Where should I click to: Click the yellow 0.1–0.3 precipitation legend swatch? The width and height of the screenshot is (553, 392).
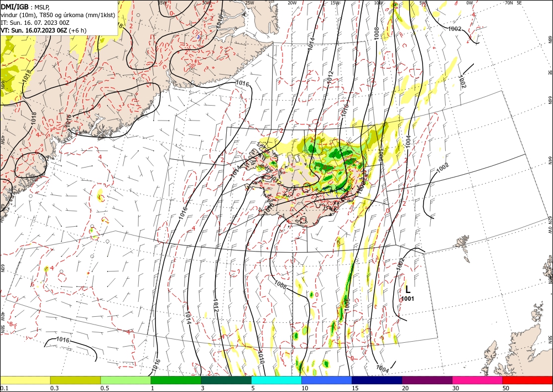point(25,380)
